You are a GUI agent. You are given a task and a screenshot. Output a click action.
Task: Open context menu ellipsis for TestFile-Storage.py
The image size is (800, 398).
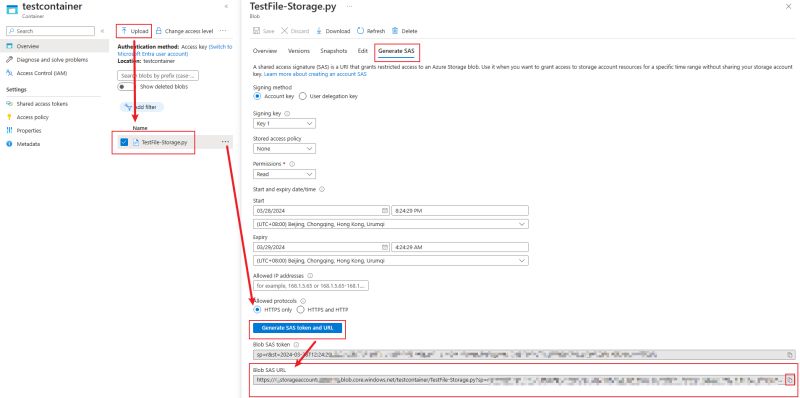226,142
